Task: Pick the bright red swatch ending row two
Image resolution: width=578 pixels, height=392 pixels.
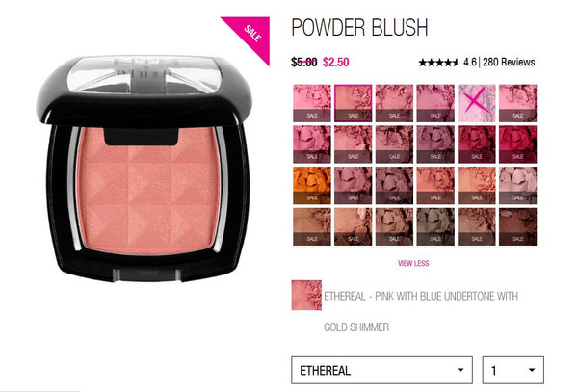Action: click(x=518, y=144)
